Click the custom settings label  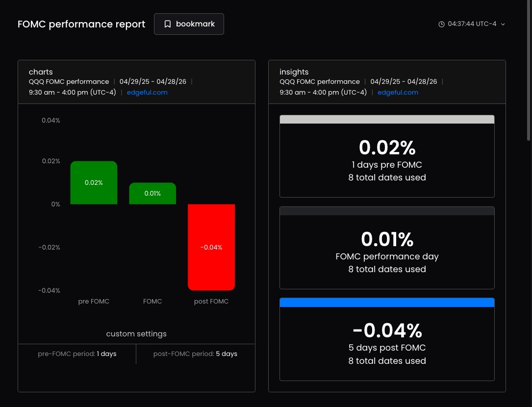[x=136, y=333]
